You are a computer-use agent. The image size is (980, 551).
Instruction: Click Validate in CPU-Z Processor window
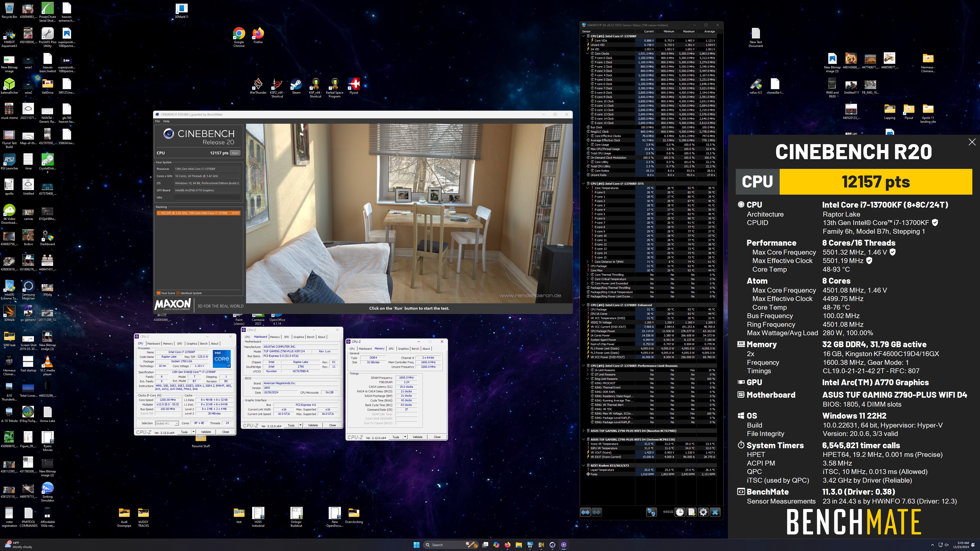[x=206, y=432]
